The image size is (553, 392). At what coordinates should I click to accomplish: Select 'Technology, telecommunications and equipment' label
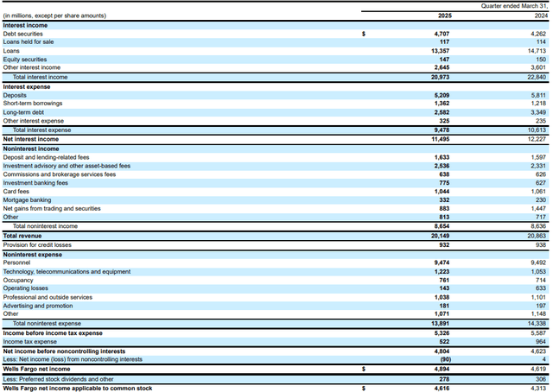coord(67,272)
